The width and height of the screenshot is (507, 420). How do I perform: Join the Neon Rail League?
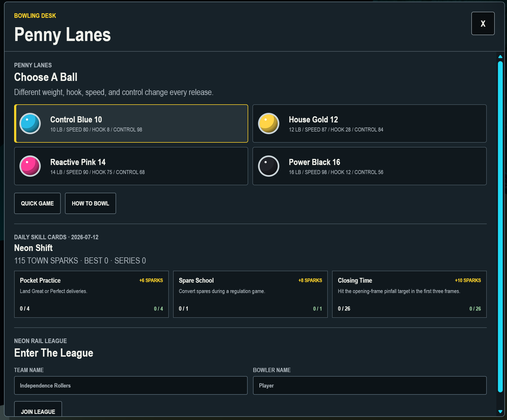(38, 409)
